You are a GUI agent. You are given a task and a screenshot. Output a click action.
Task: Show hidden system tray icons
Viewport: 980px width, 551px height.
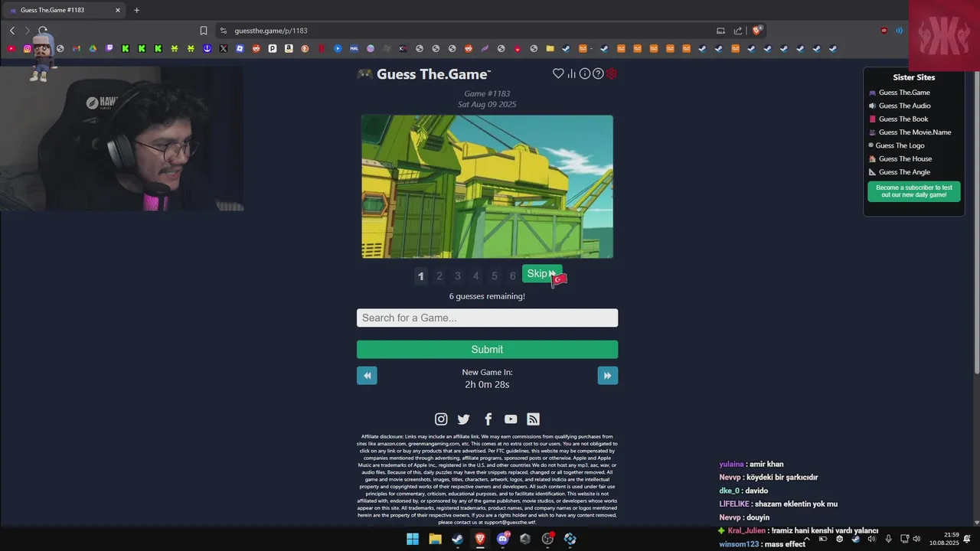(x=806, y=539)
